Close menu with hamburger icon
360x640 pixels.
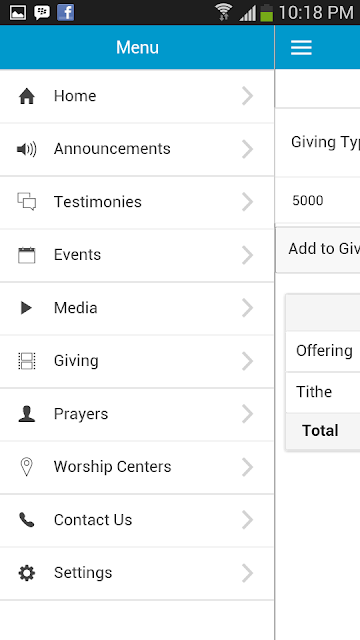[301, 48]
